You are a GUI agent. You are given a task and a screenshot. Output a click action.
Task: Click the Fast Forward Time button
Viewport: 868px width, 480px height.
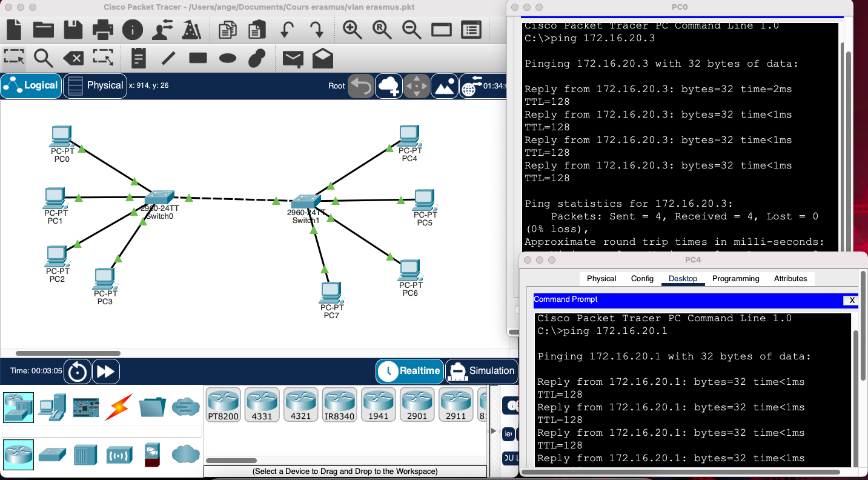(105, 372)
